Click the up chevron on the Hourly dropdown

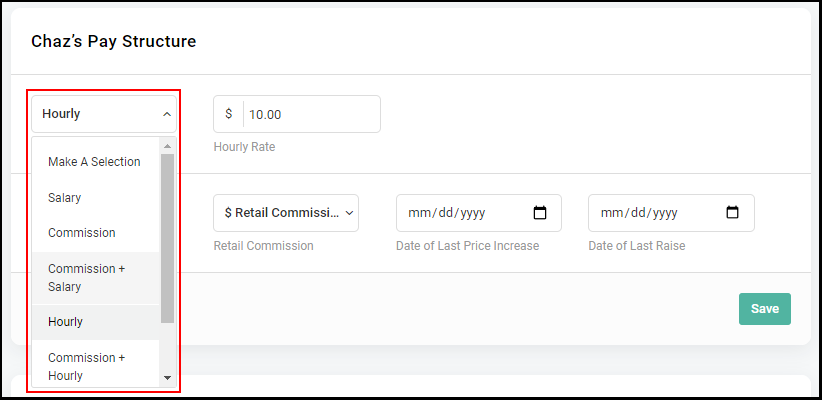[167, 114]
